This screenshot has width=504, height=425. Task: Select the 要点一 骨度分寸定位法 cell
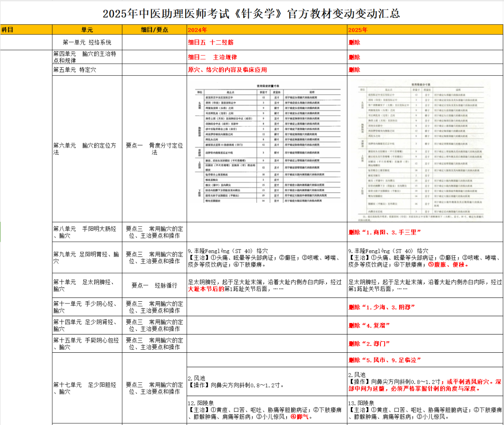pos(154,149)
